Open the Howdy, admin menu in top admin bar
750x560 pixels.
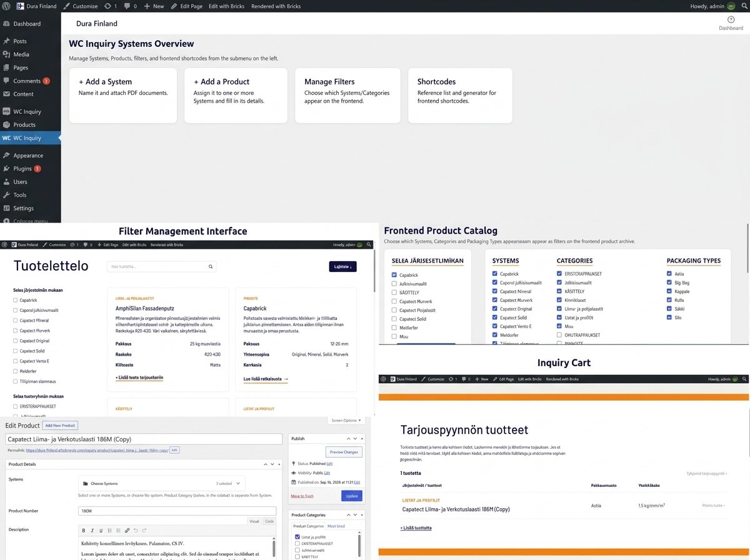713,6
